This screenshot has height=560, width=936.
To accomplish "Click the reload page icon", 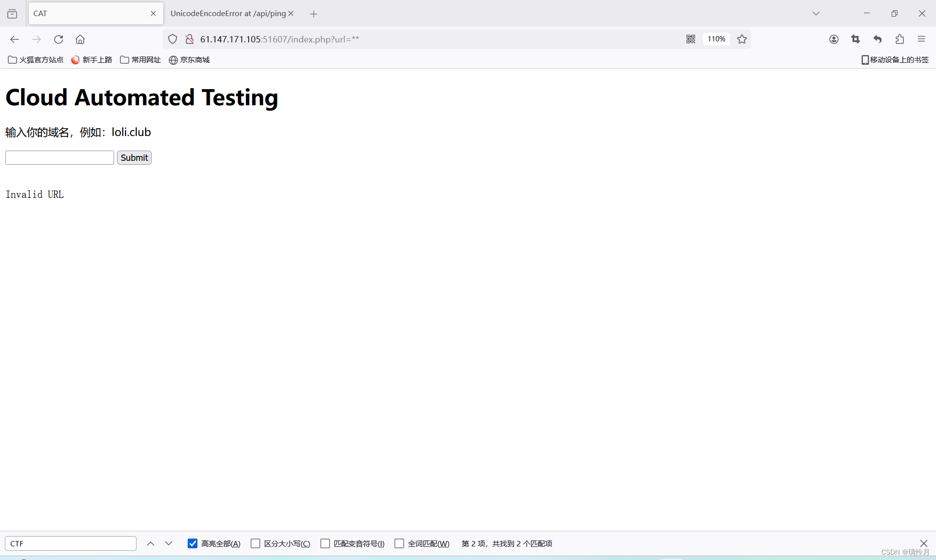I will tap(58, 39).
